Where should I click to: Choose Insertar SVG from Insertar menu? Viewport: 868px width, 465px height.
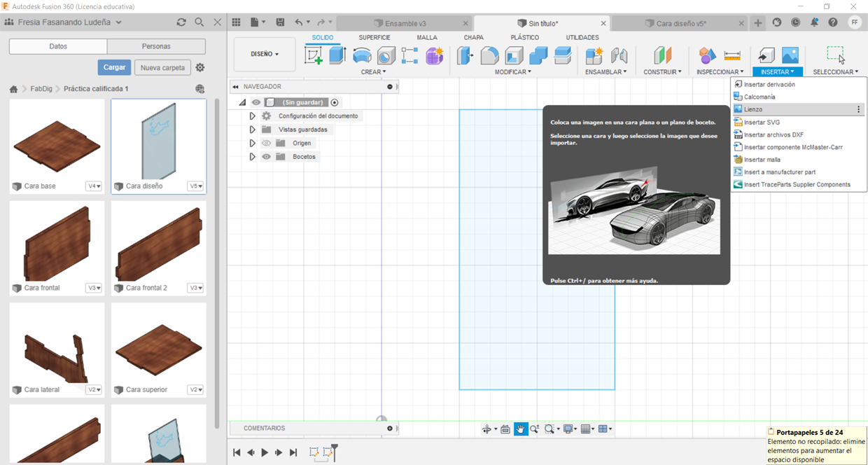(762, 123)
